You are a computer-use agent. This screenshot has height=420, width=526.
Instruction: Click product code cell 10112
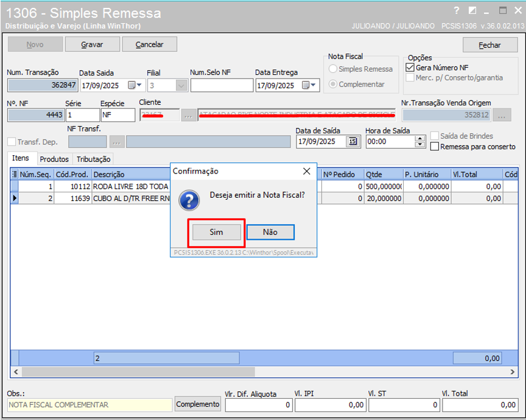pyautogui.click(x=73, y=186)
